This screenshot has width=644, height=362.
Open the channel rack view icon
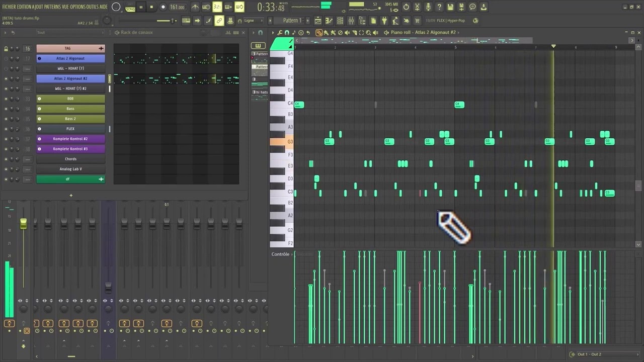(x=340, y=21)
